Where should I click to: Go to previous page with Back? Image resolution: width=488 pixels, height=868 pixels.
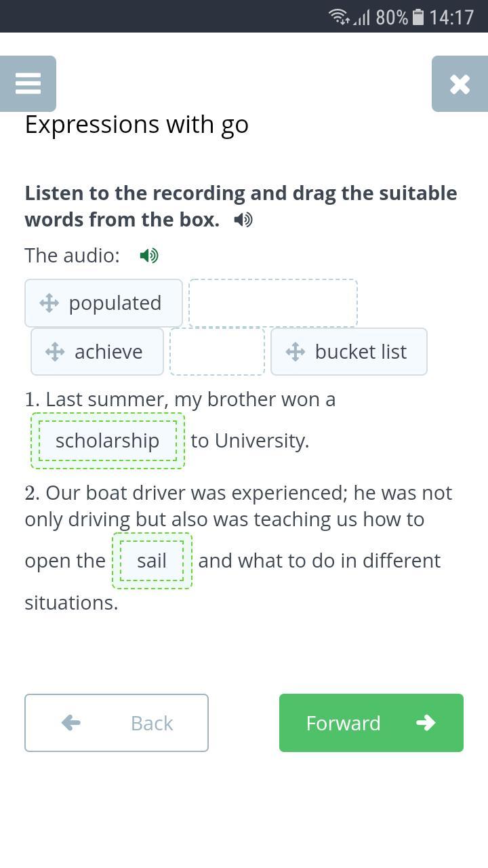[117, 723]
